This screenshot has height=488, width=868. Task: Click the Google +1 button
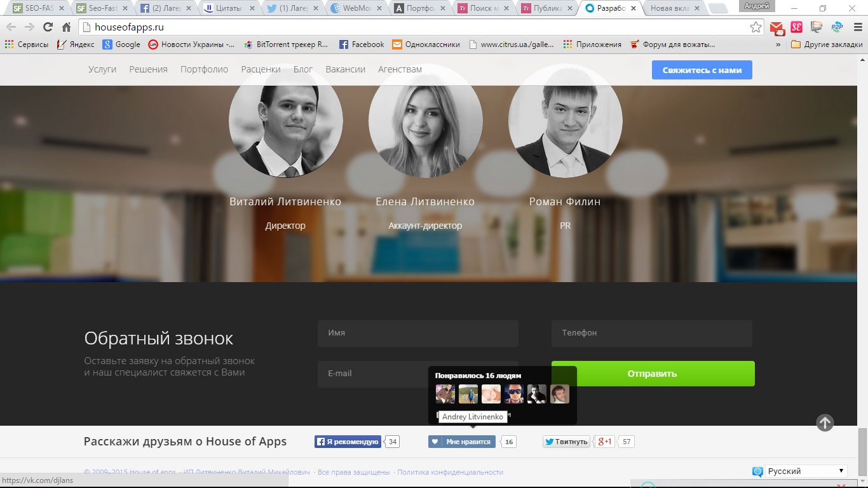(x=604, y=442)
